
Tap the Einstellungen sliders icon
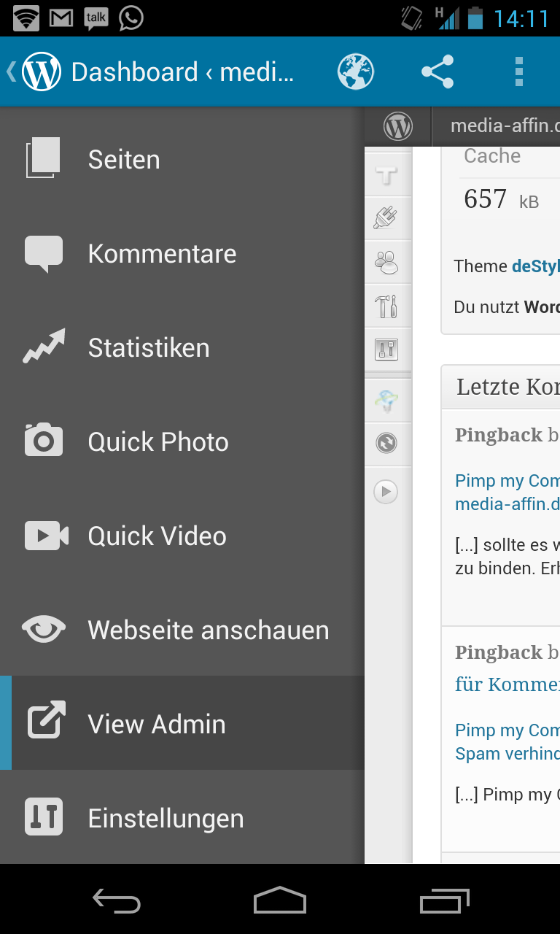click(x=43, y=817)
